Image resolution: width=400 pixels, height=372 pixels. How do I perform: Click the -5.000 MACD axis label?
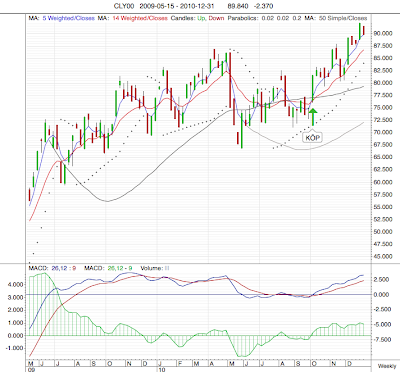coord(382,324)
